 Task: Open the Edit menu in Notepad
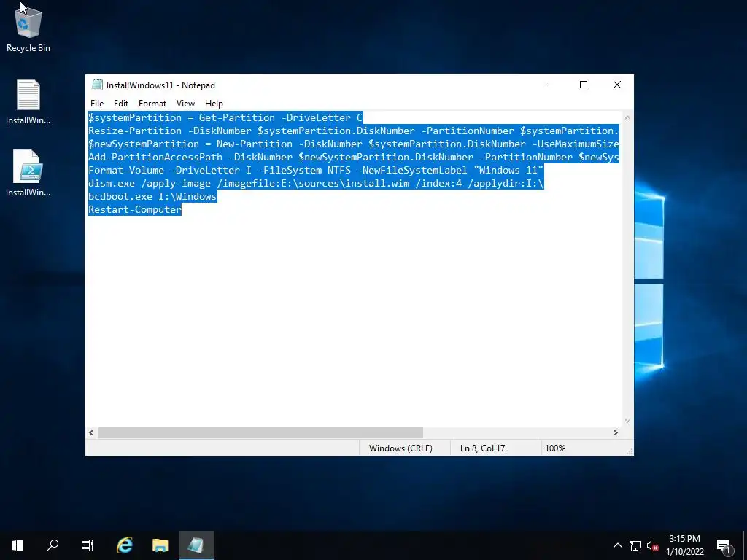pyautogui.click(x=121, y=104)
